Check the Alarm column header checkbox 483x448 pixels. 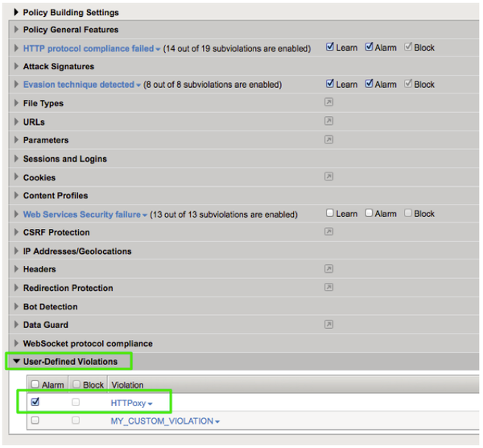35,385
